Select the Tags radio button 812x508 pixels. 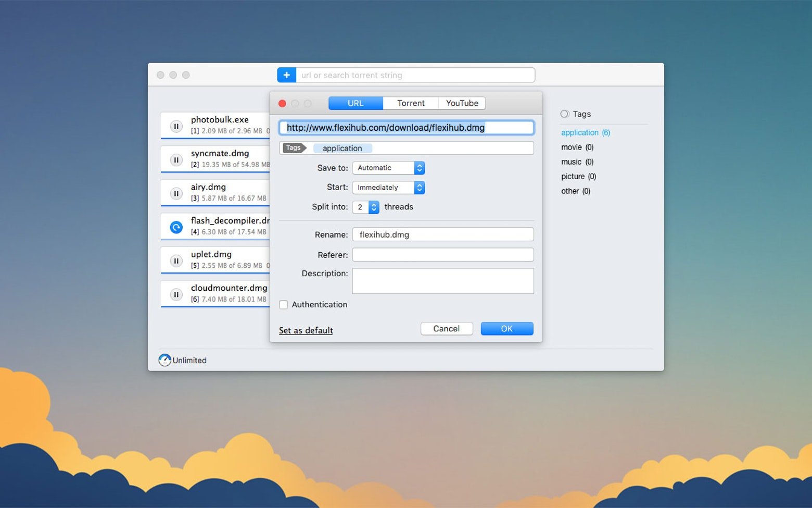[564, 114]
